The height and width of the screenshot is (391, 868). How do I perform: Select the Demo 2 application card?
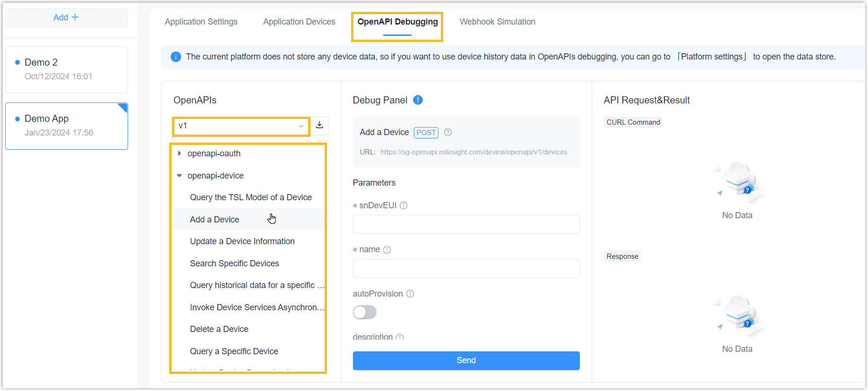coord(67,69)
